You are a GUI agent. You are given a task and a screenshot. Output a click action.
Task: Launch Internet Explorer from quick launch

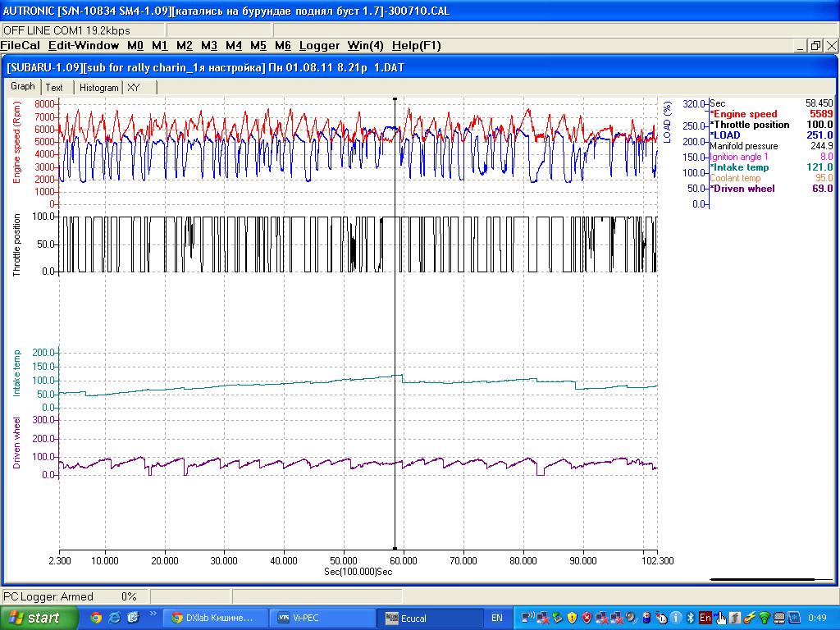115,618
